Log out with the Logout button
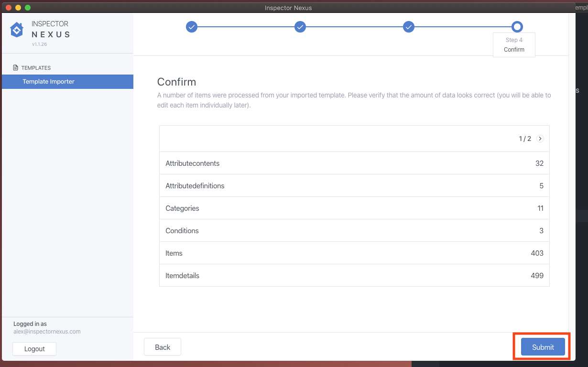 coord(34,349)
